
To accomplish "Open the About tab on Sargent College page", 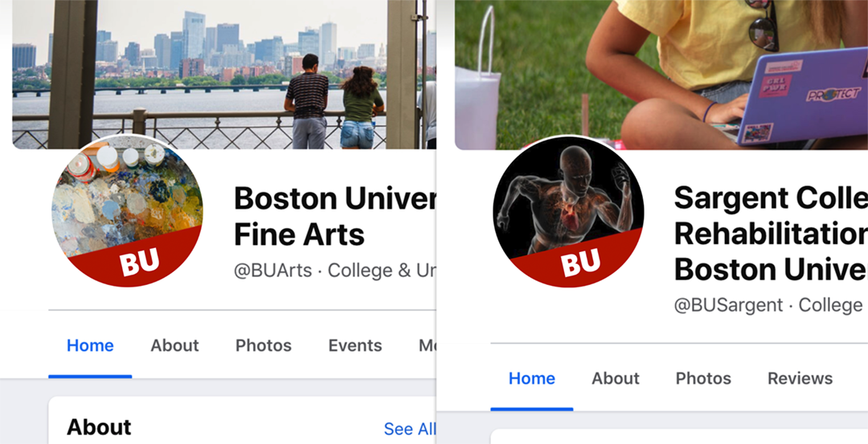I will coord(616,378).
